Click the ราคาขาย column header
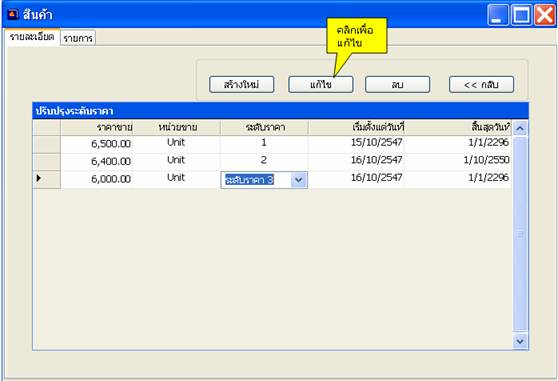 97,127
